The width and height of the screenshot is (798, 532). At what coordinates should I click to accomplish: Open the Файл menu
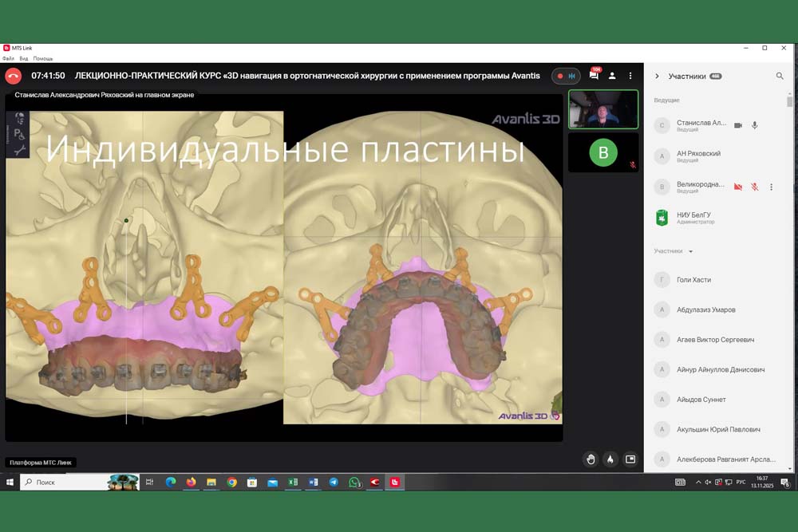click(8, 58)
